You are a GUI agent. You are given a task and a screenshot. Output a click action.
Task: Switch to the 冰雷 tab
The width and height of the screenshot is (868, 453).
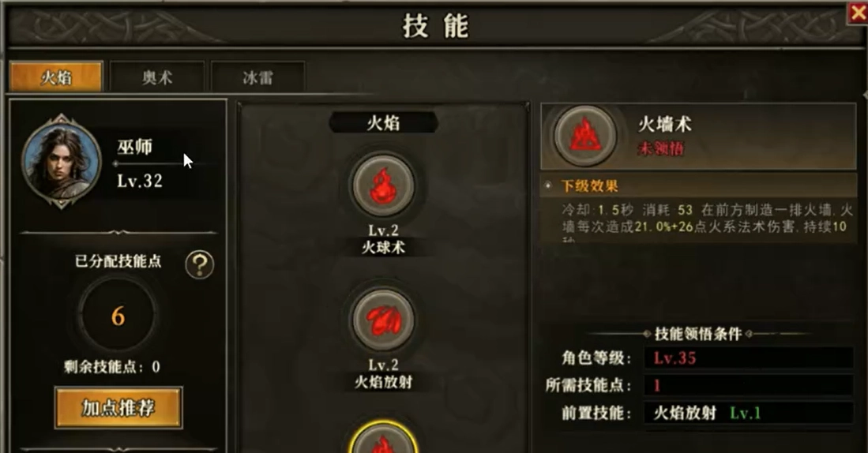tap(258, 77)
